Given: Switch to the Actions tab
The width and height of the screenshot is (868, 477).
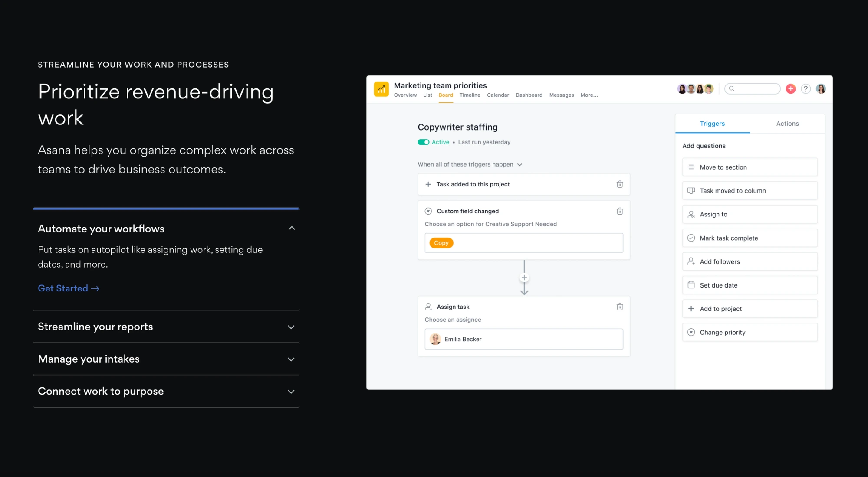Looking at the screenshot, I should coord(787,123).
